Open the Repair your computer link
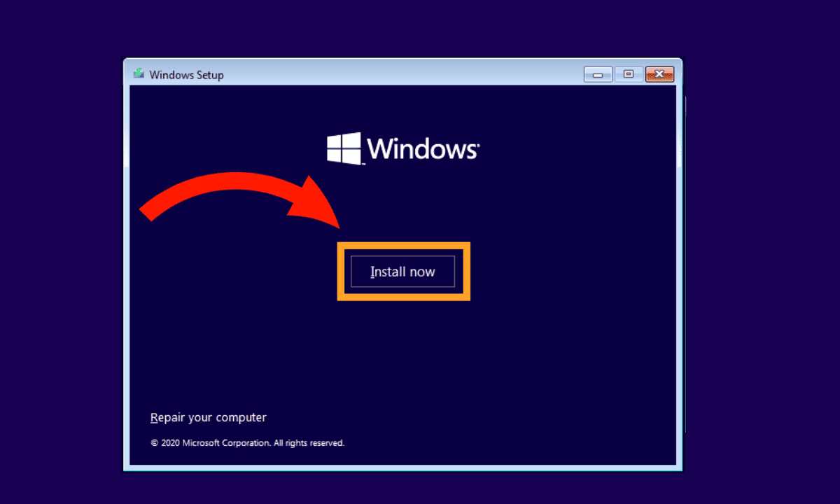The width and height of the screenshot is (840, 504). click(x=209, y=418)
